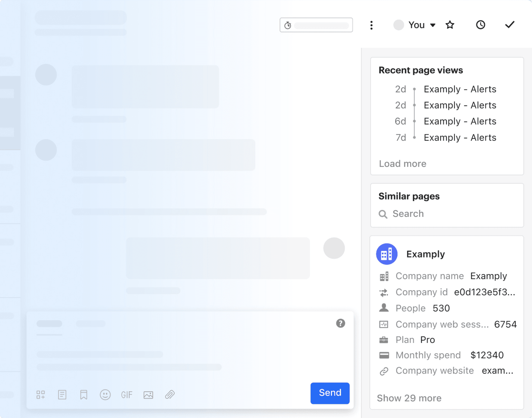Click the Company web sessions icon
The height and width of the screenshot is (418, 532).
tap(384, 324)
